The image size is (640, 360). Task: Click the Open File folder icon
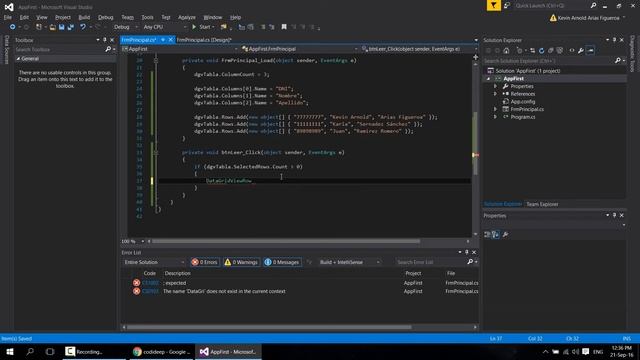(x=52, y=27)
